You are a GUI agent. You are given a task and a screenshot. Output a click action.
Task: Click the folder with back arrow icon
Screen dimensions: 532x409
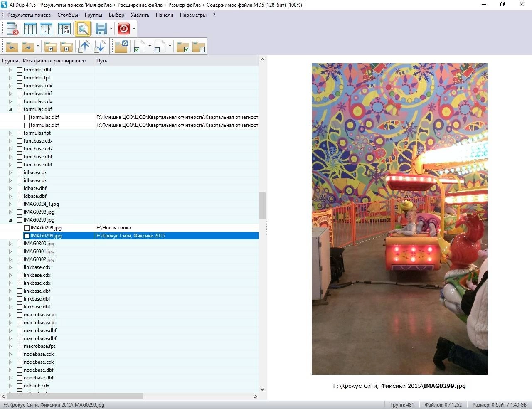12,46
